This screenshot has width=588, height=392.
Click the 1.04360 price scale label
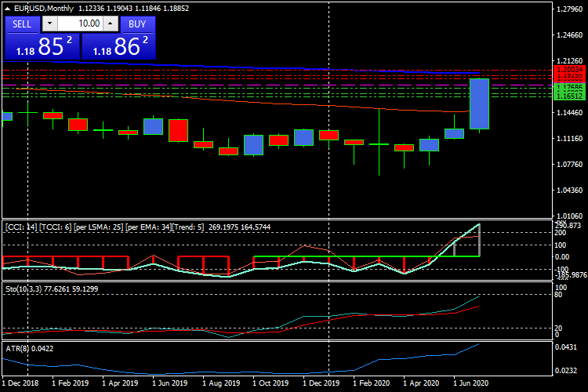click(570, 191)
